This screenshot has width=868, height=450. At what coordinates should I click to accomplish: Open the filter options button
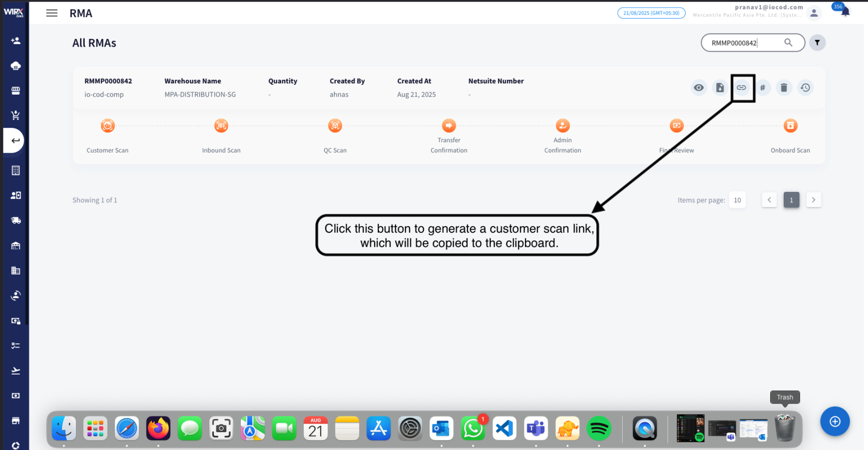pyautogui.click(x=817, y=43)
